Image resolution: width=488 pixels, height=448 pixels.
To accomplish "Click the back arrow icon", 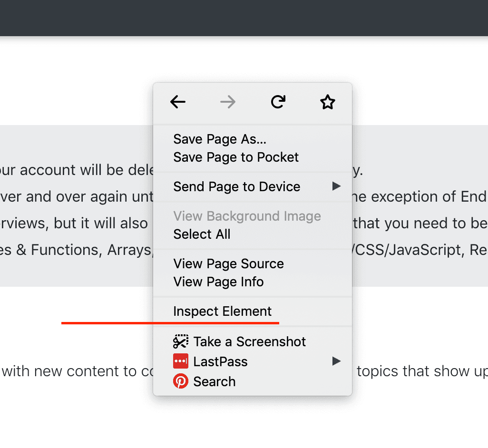I will pos(178,102).
